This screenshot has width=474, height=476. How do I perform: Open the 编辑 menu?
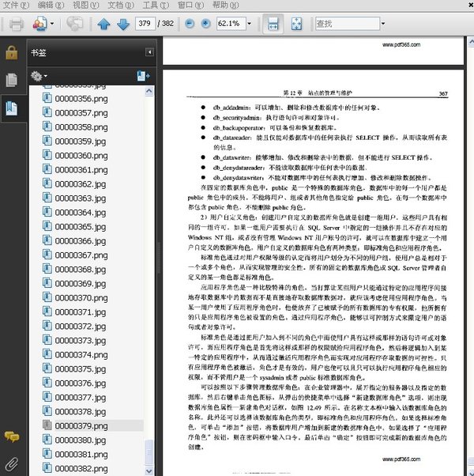[x=51, y=5]
